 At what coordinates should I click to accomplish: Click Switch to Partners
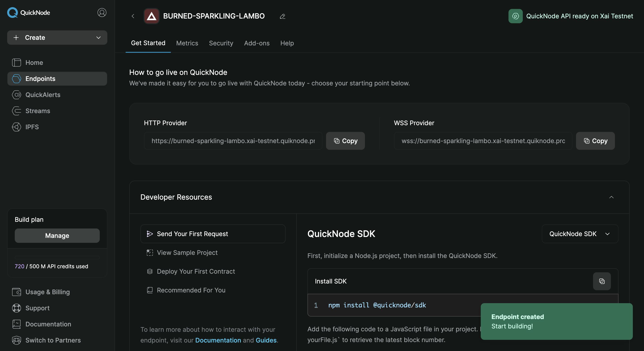[57, 340]
